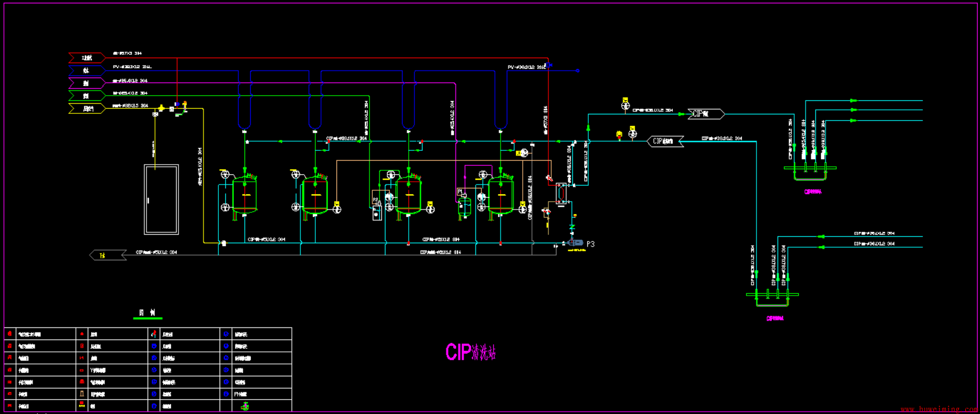Select the plate heat exchanger symbol
The height and width of the screenshot is (414, 980).
(x=561, y=194)
